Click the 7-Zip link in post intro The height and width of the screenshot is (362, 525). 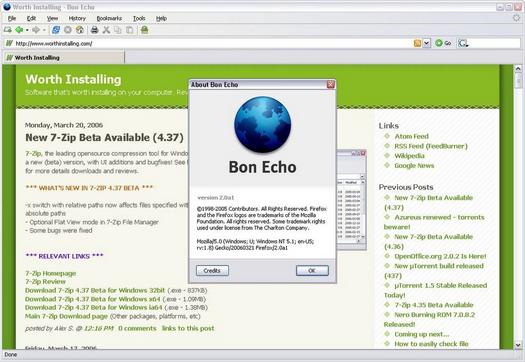33,153
